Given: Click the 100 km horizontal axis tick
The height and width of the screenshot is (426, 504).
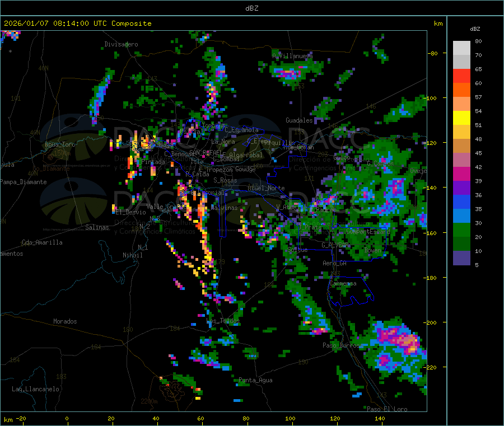Looking at the screenshot, I should 290,419.
